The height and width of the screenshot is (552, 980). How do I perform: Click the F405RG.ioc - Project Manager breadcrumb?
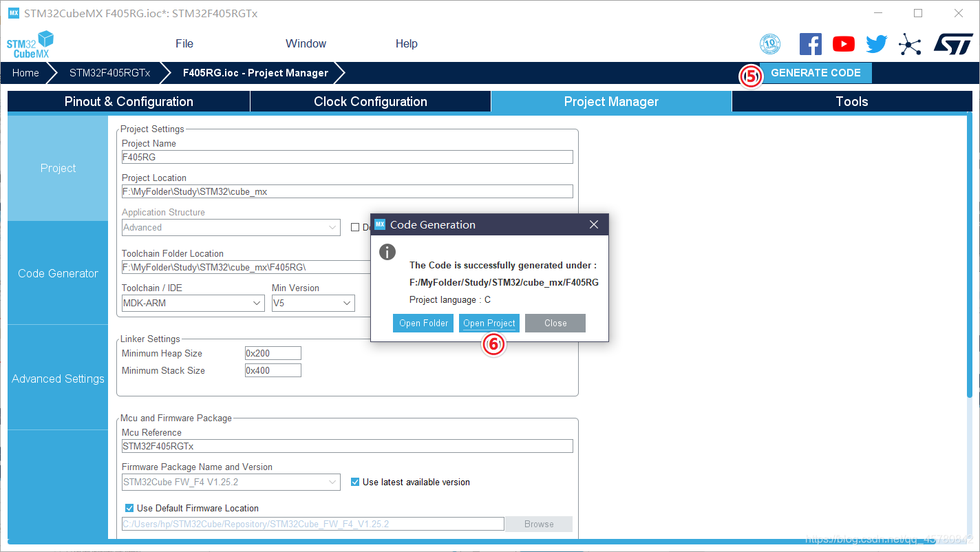coord(255,73)
